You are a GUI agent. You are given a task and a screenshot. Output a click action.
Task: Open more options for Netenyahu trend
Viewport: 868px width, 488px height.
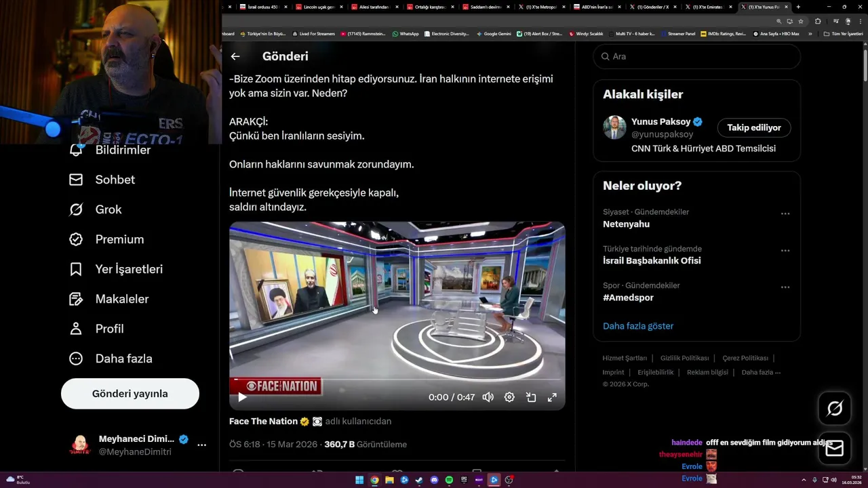(785, 213)
